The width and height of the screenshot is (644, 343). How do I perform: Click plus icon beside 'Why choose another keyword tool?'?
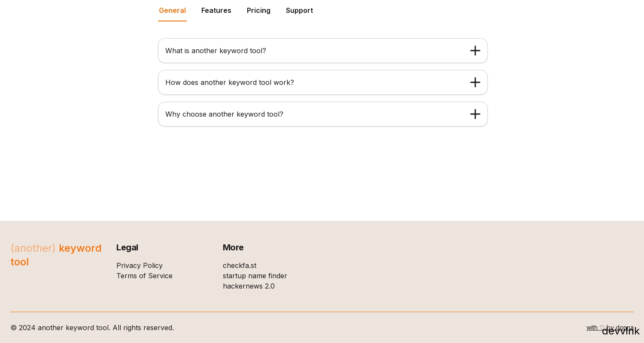coord(475,114)
